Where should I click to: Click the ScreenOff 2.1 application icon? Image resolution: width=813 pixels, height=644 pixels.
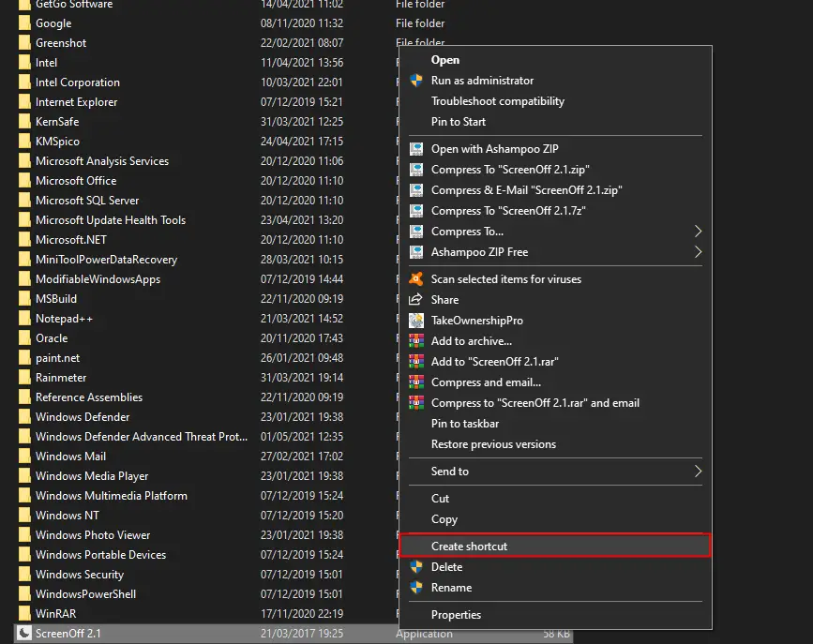23,633
